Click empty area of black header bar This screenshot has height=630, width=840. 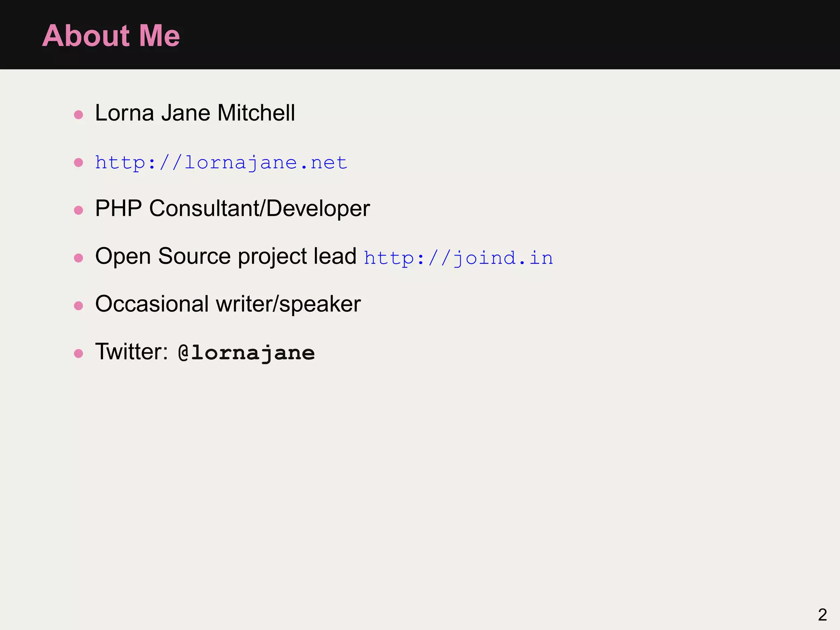tap(492, 35)
